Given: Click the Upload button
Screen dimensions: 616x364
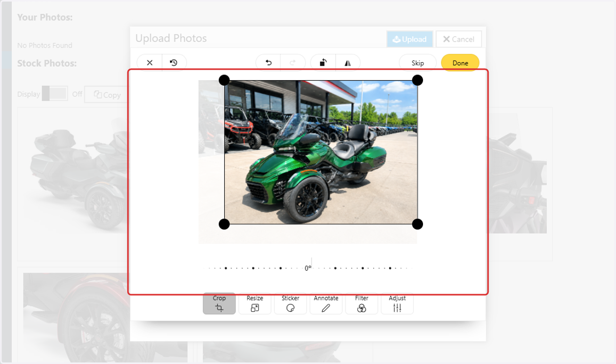Looking at the screenshot, I should (x=410, y=39).
